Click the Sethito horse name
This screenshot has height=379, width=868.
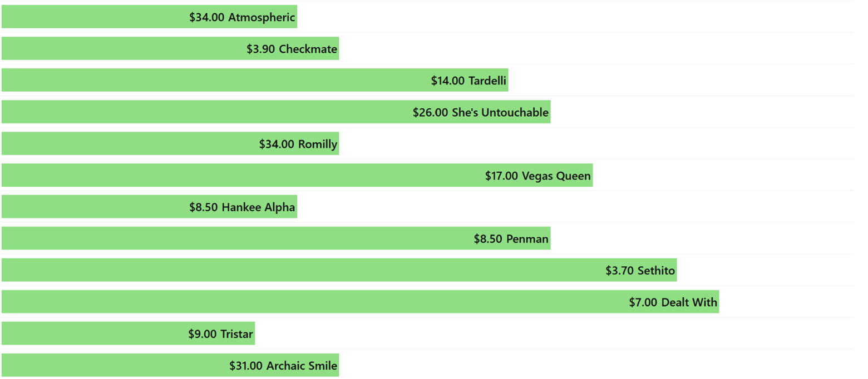coord(656,271)
